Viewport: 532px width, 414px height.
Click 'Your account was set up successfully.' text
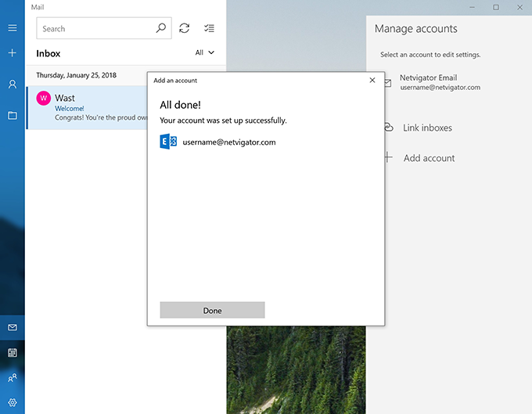[223, 121]
